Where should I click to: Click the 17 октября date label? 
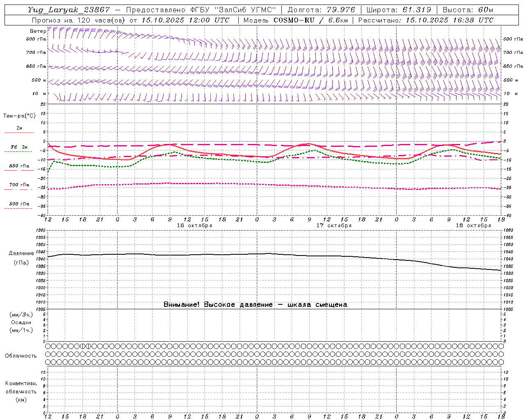[x=334, y=226]
